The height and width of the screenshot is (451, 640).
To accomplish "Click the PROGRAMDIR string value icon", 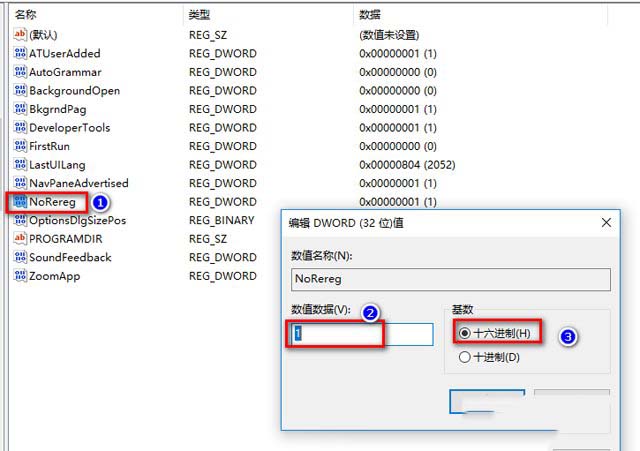I will pyautogui.click(x=20, y=238).
